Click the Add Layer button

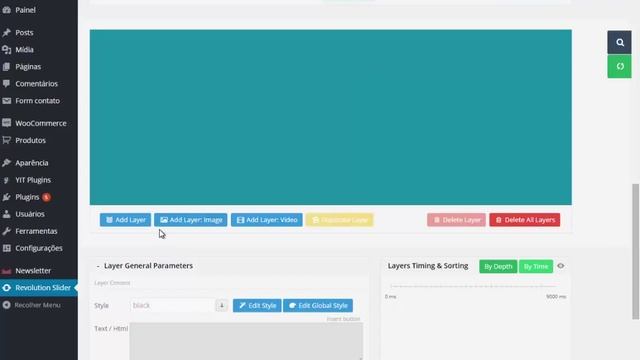click(125, 220)
